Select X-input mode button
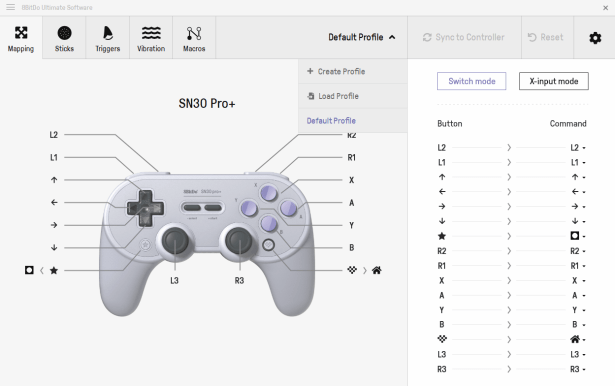 553,81
